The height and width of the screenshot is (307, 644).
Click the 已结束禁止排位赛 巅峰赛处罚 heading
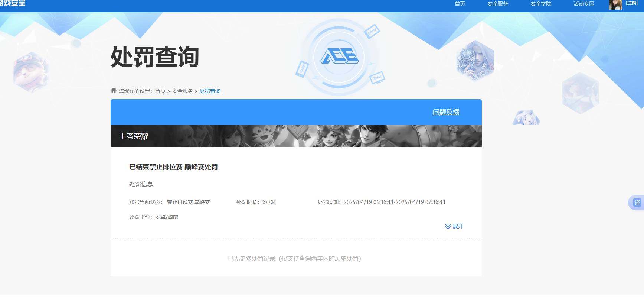pyautogui.click(x=173, y=167)
